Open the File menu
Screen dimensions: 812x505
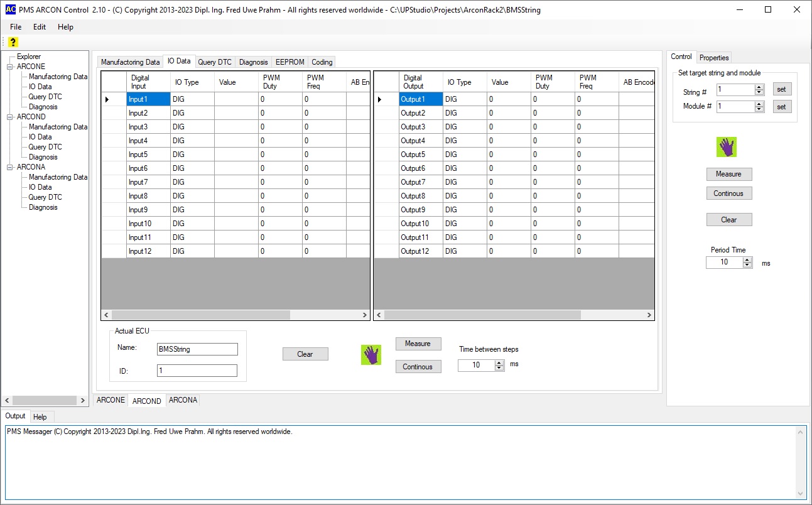[16, 27]
